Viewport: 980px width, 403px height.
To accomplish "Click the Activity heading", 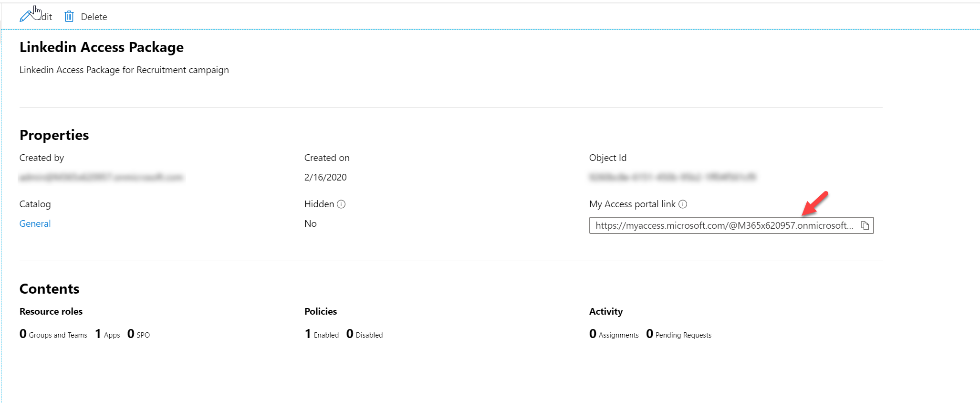I will pos(606,311).
